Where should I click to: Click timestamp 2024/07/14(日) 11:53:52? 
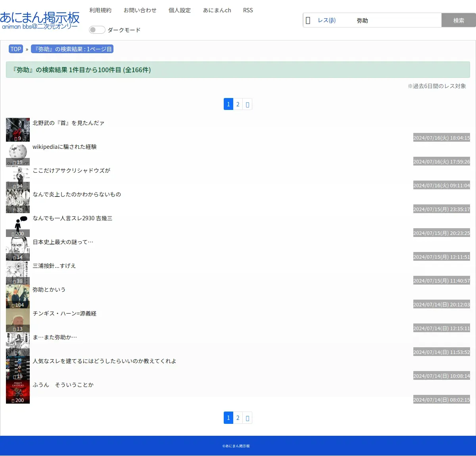[x=441, y=352]
